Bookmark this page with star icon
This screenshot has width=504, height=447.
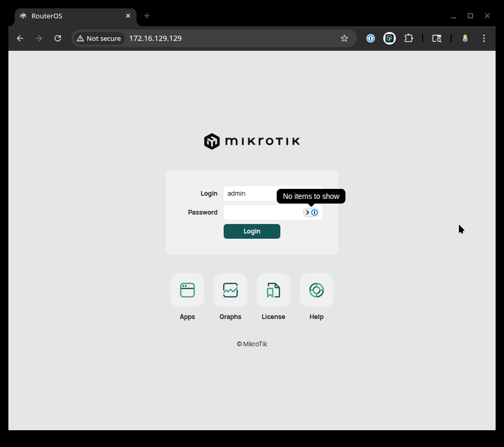tap(344, 38)
